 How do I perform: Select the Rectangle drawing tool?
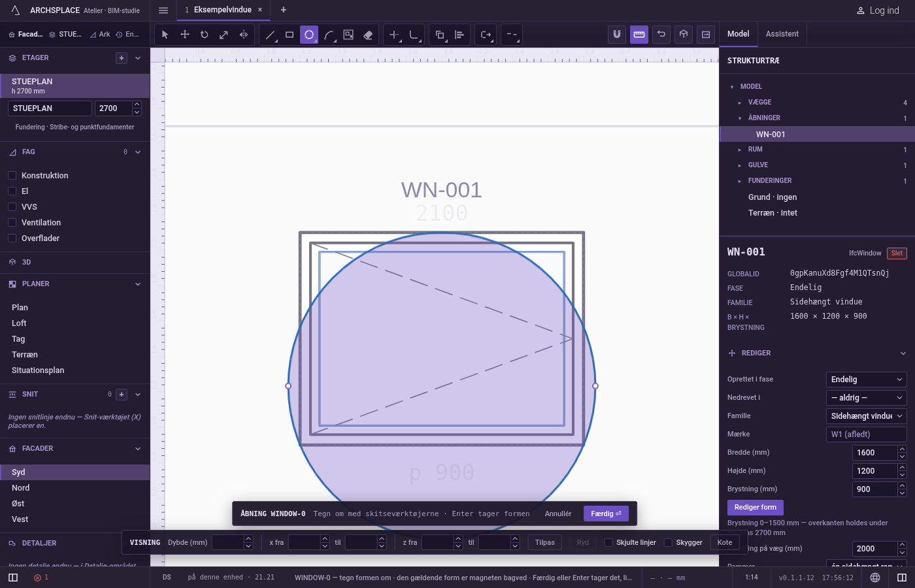pos(290,35)
